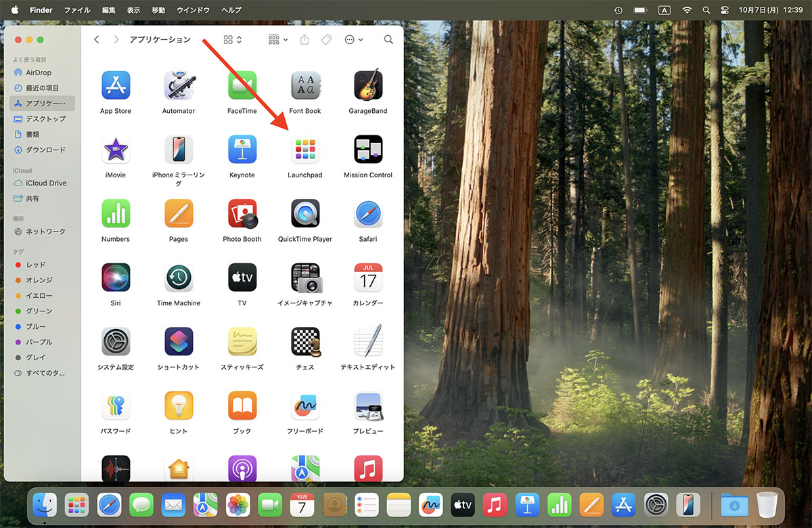The width and height of the screenshot is (812, 528).
Task: Open カレンダー in the Applications folder
Action: tap(368, 278)
